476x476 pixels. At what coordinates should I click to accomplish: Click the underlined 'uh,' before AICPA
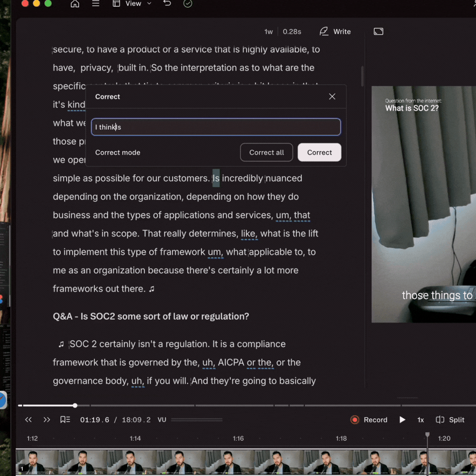pos(209,363)
